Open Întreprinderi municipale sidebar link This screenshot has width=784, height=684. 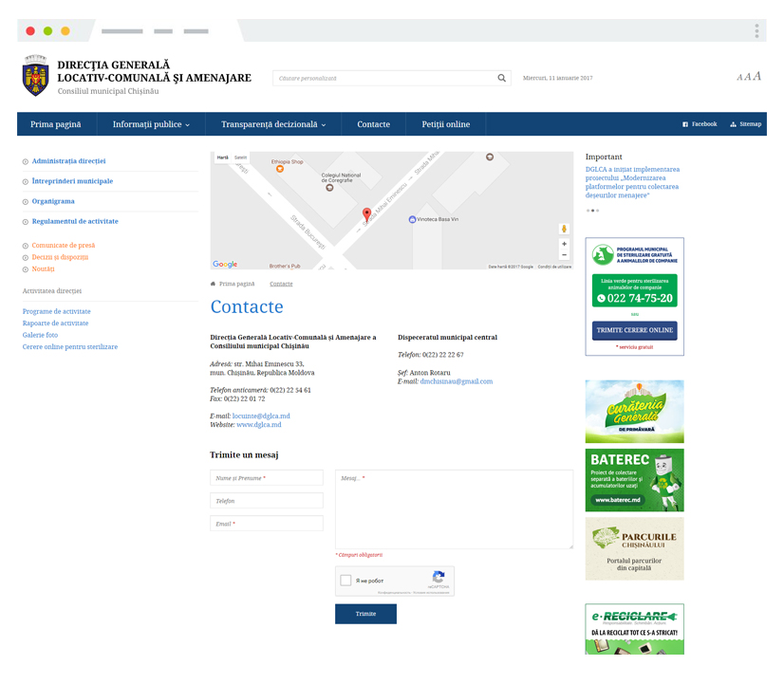tap(72, 181)
